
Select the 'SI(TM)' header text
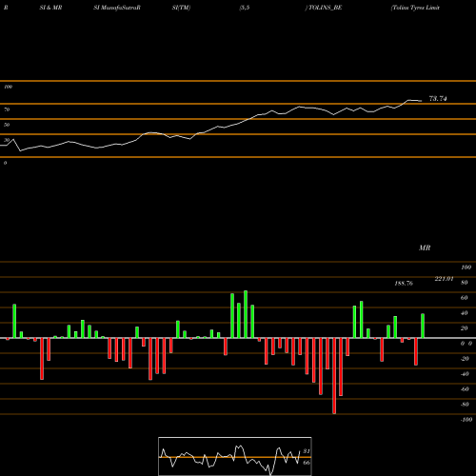click(x=181, y=8)
